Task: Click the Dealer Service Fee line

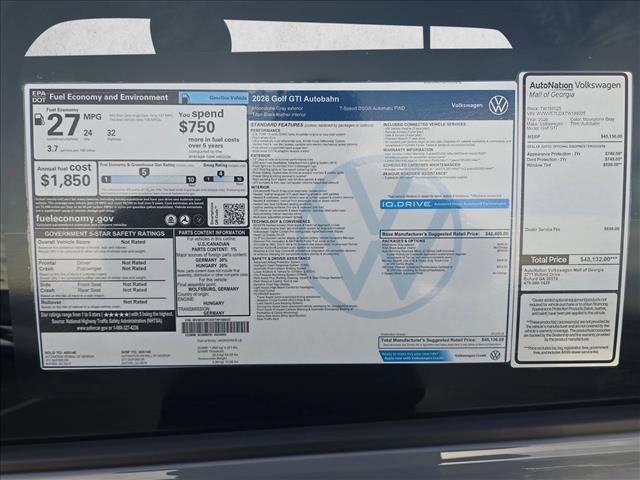Action: 572,229
